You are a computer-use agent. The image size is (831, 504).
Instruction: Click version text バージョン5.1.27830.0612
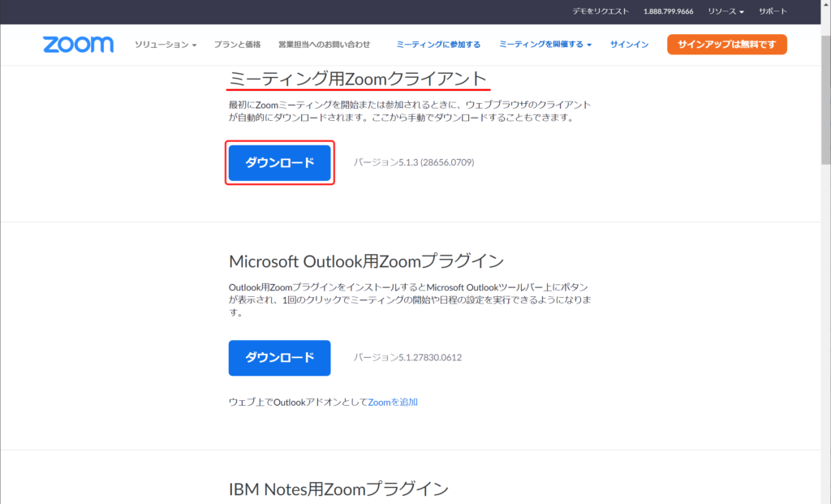pyautogui.click(x=407, y=357)
